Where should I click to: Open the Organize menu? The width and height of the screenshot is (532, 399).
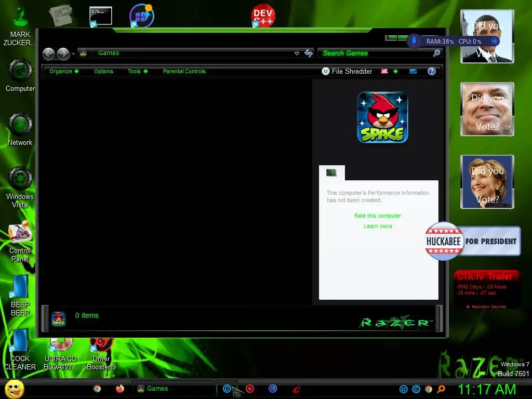(64, 71)
